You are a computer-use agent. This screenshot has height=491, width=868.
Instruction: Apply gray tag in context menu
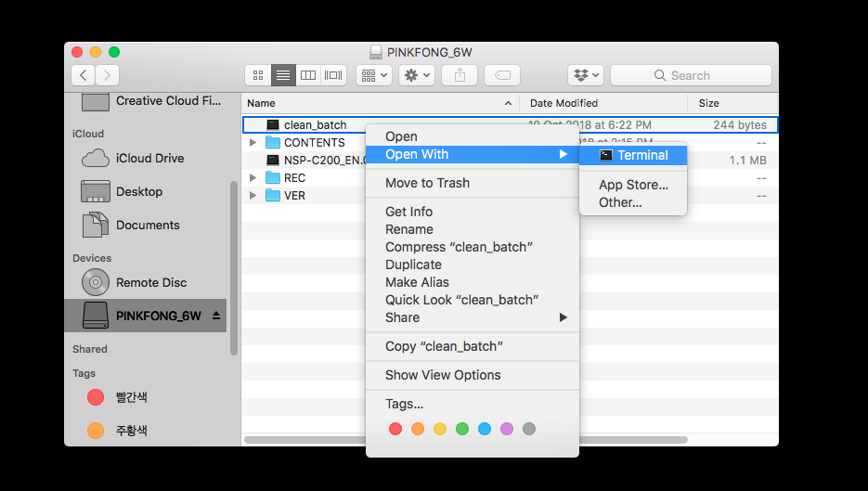(529, 429)
